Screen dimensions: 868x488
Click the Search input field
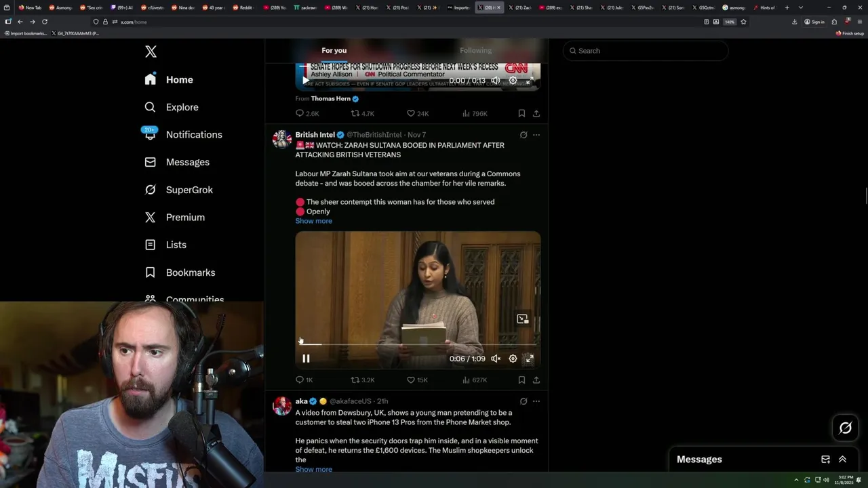(646, 51)
